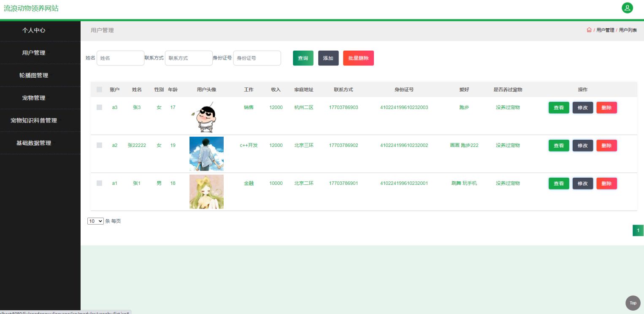This screenshot has width=644, height=314.
Task: Click the 身份证号 column header
Action: coord(404,89)
